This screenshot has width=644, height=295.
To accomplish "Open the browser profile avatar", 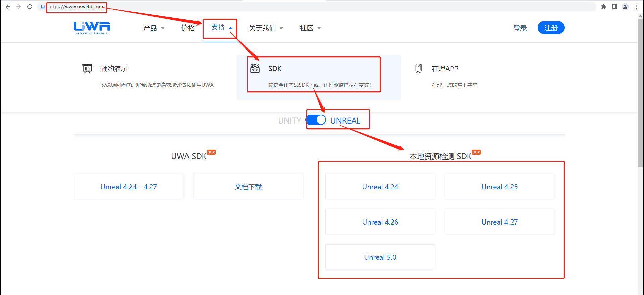I will (x=625, y=7).
